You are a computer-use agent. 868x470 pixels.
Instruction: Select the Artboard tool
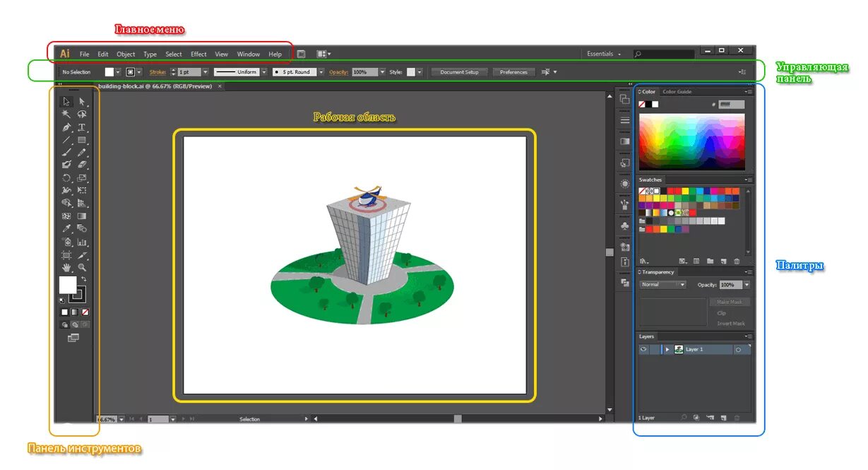tap(66, 254)
